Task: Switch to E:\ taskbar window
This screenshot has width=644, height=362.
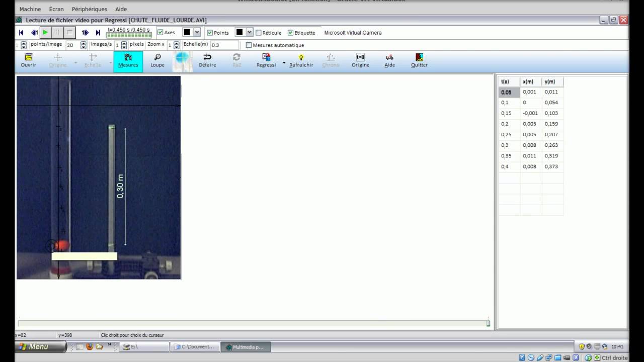Action: click(x=144, y=347)
